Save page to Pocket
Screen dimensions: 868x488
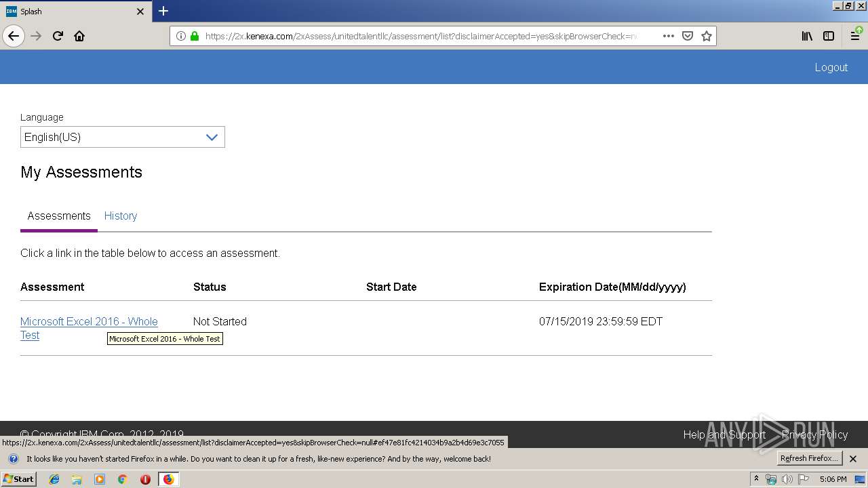click(x=688, y=36)
